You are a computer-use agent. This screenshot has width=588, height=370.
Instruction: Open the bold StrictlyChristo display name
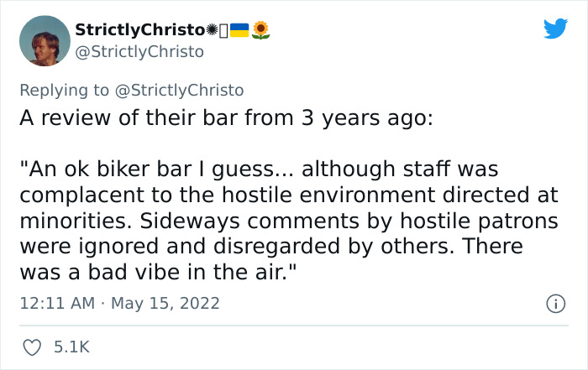[139, 30]
